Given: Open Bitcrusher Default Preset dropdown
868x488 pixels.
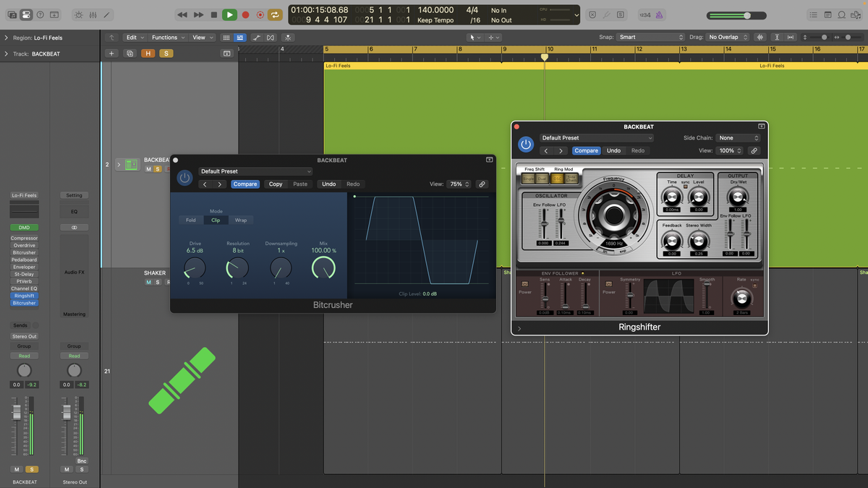Looking at the screenshot, I should [x=255, y=171].
